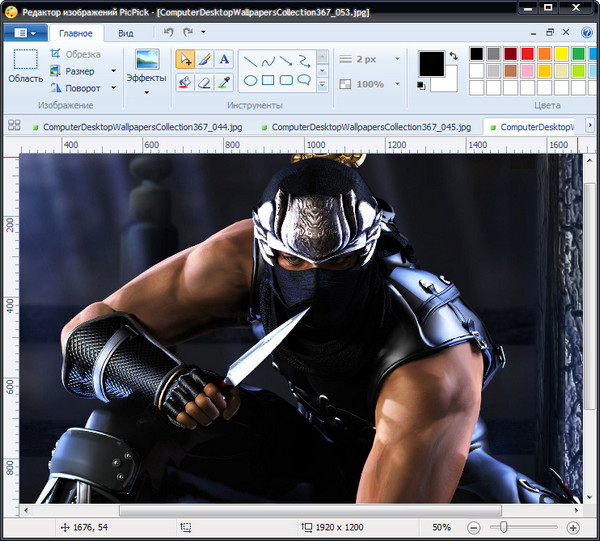The height and width of the screenshot is (541, 600).
Task: Choose the ellipse shape tool
Action: [251, 80]
